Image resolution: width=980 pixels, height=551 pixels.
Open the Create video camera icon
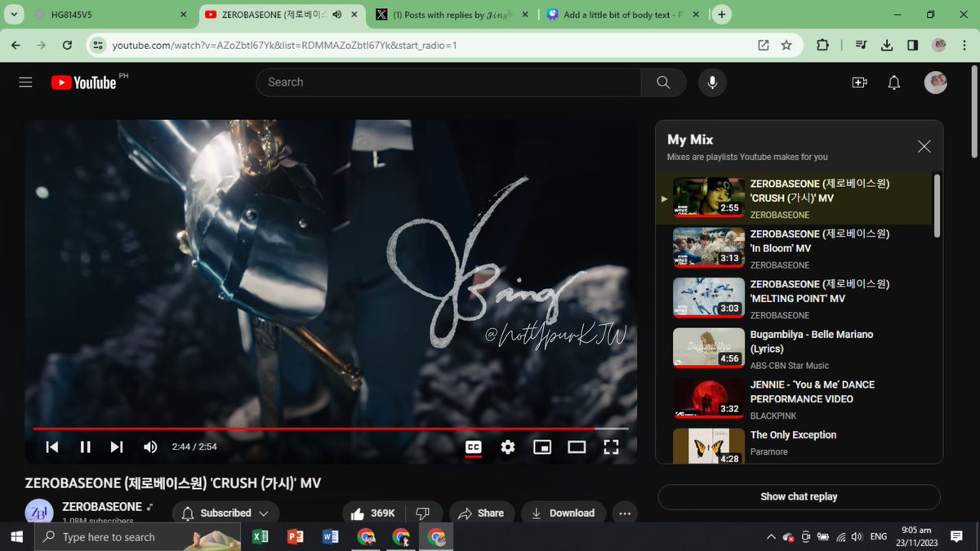[859, 82]
